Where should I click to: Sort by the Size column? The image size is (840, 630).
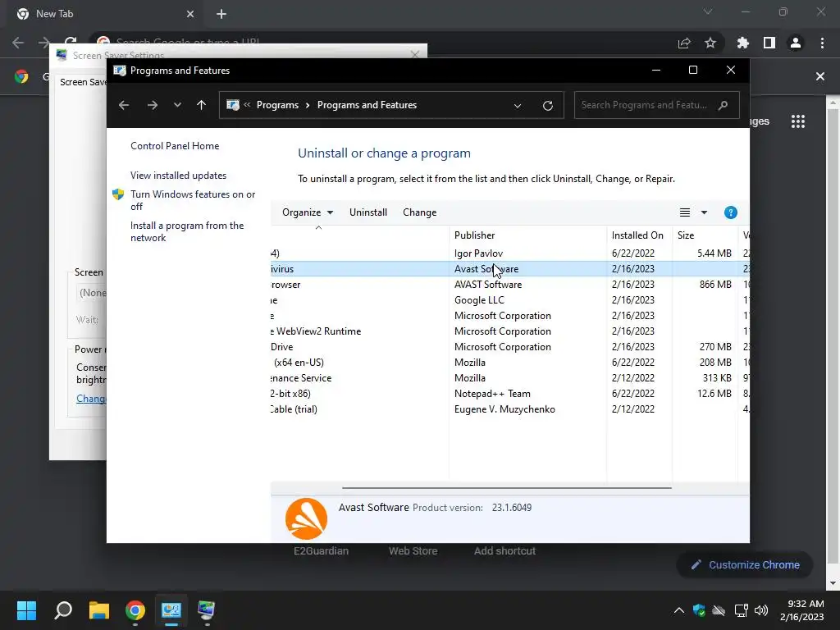click(705, 235)
